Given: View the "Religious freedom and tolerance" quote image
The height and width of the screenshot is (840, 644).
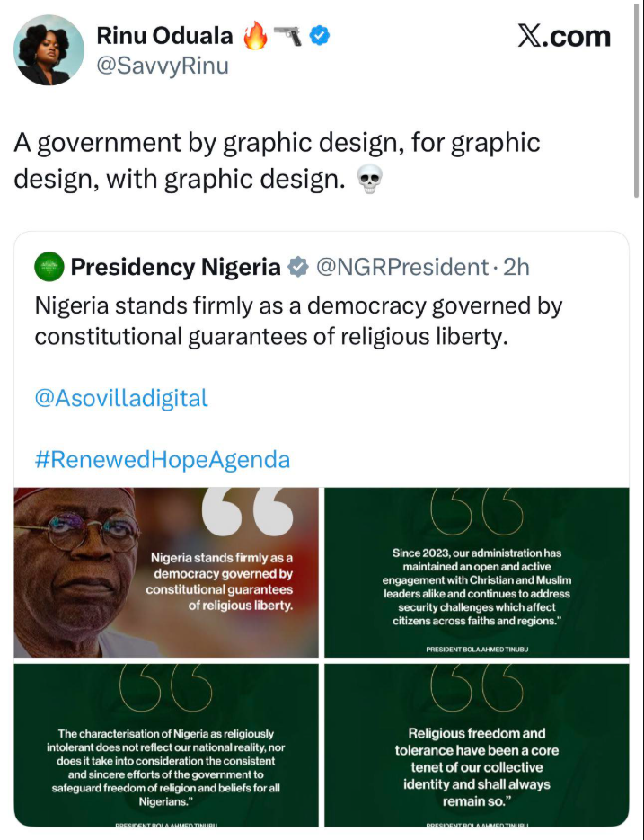Looking at the screenshot, I should [476, 744].
